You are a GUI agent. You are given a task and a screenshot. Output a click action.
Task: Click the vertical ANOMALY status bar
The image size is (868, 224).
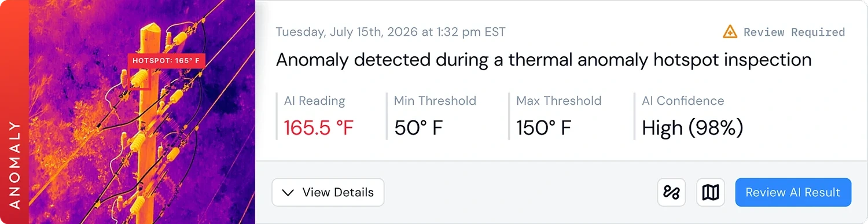[14, 112]
